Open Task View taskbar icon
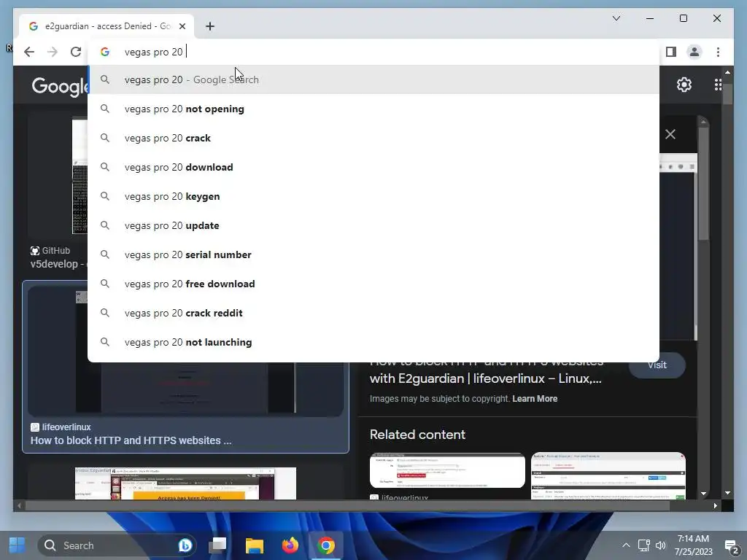 coord(217,545)
